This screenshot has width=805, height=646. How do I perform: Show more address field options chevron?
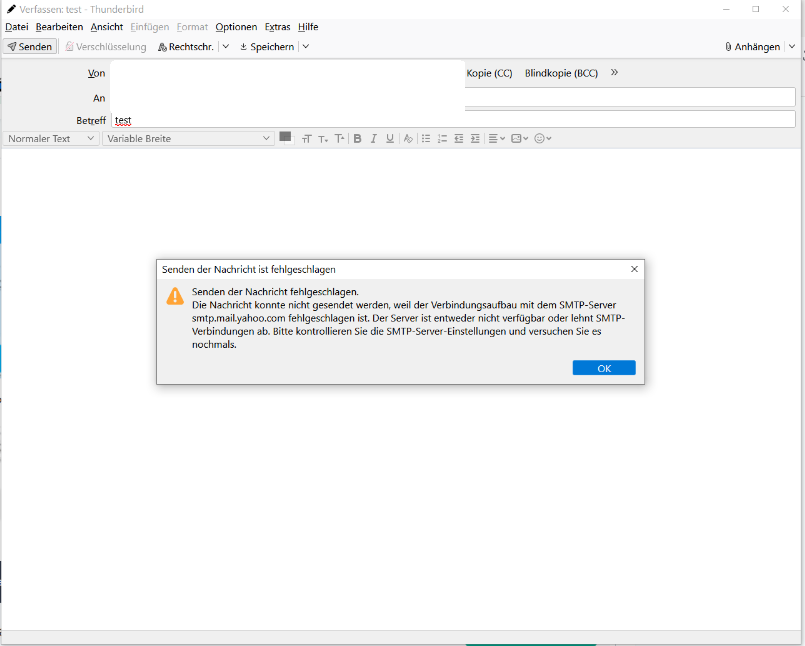click(x=614, y=72)
